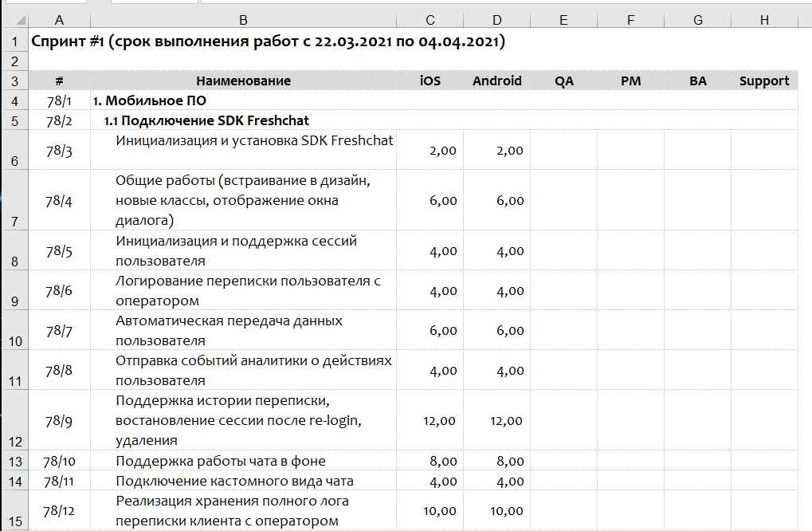Select cell with ID 78/9
812x531 pixels.
pos(60,420)
